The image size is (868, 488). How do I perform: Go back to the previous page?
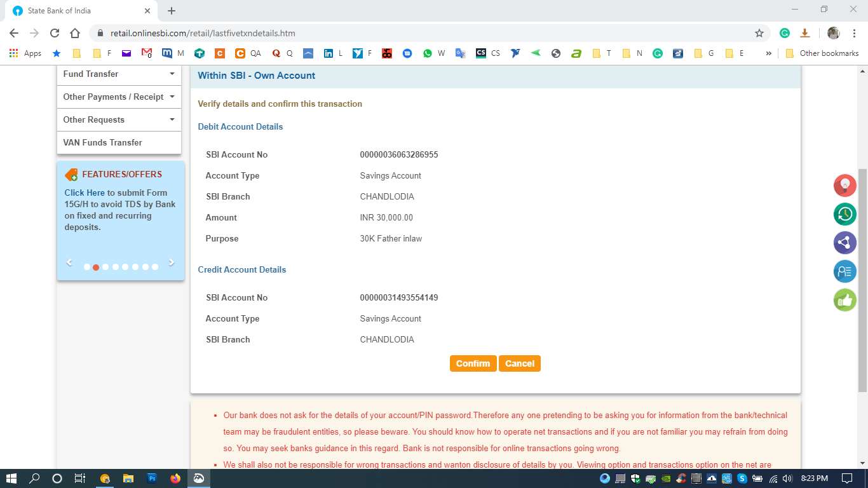coord(14,33)
